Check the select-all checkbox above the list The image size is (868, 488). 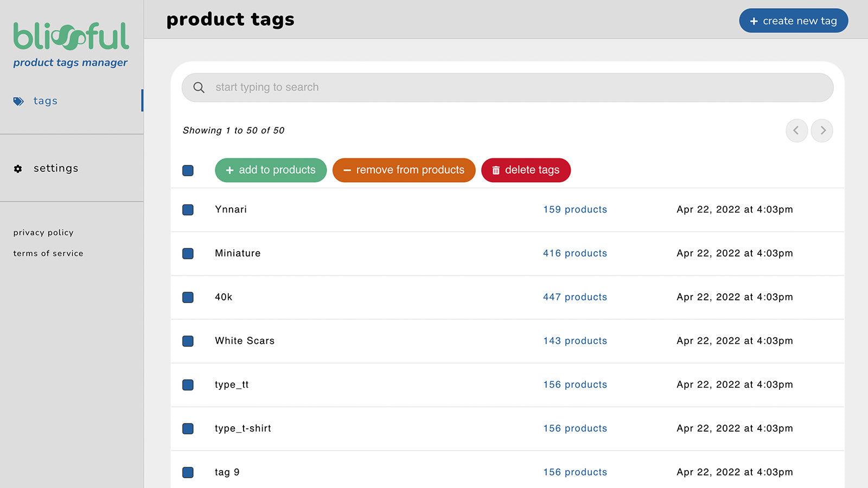[x=188, y=170]
